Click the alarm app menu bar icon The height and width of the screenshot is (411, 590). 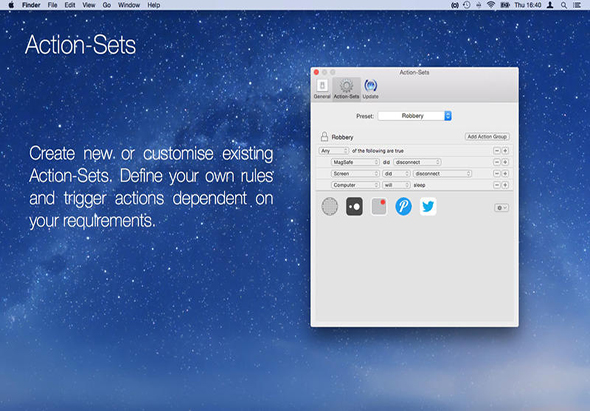pyautogui.click(x=455, y=5)
